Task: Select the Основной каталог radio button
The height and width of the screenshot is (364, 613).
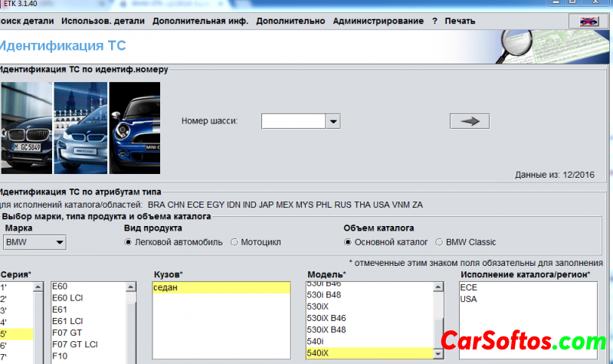Action: pos(349,242)
